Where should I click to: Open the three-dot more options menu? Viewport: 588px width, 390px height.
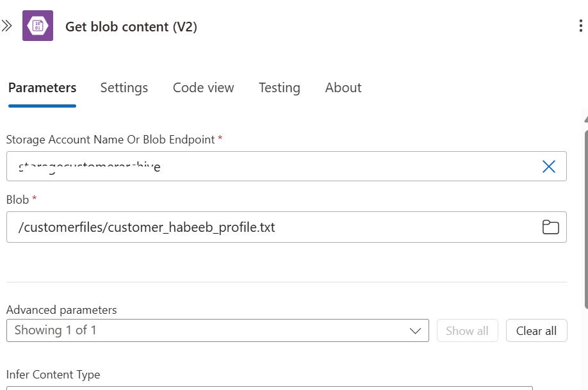pyautogui.click(x=580, y=26)
